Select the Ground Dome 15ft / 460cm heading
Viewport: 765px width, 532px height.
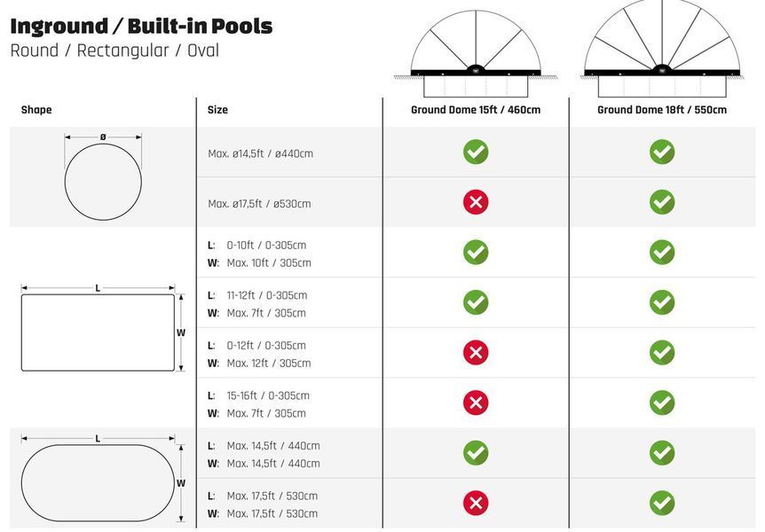476,110
